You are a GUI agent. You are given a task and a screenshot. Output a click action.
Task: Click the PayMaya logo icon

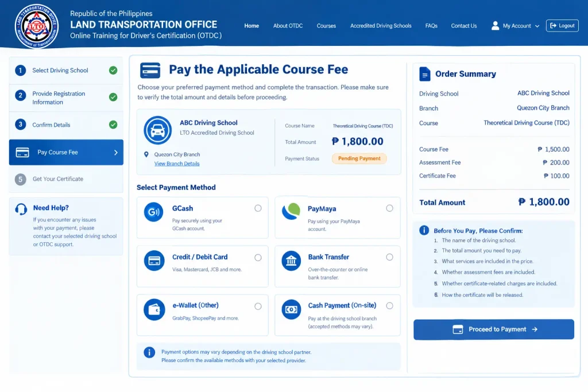click(291, 211)
